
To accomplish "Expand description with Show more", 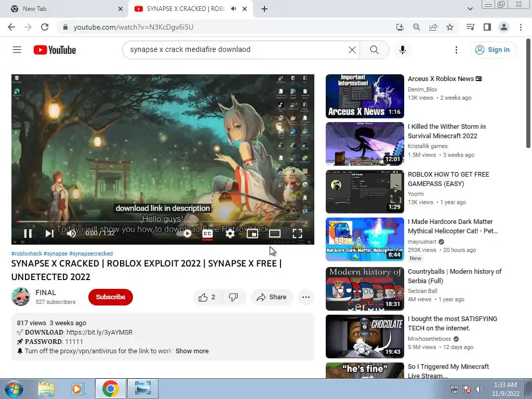I will pos(192,351).
